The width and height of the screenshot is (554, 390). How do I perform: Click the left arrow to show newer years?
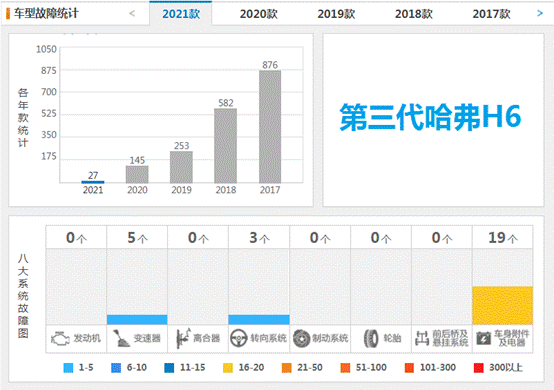pos(132,13)
